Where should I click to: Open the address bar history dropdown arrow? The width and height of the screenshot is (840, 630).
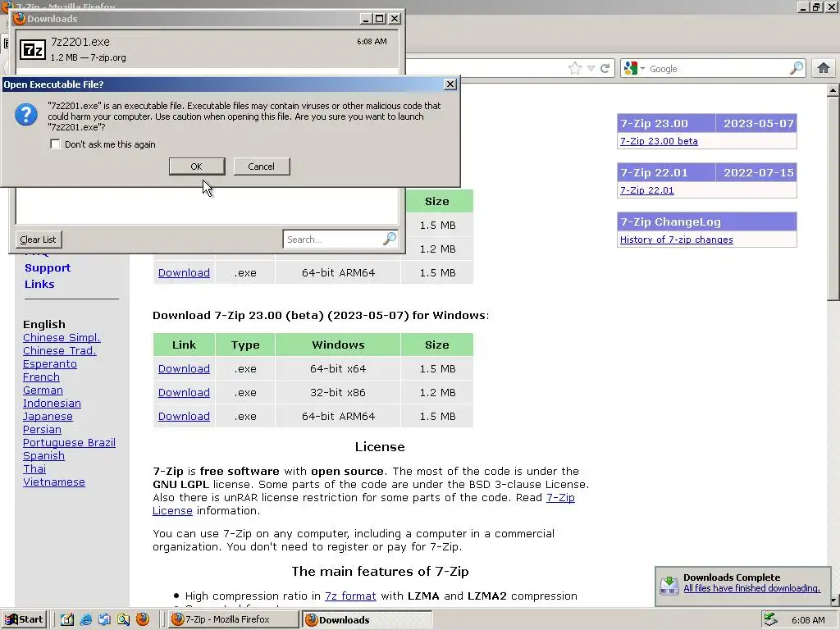(x=591, y=69)
